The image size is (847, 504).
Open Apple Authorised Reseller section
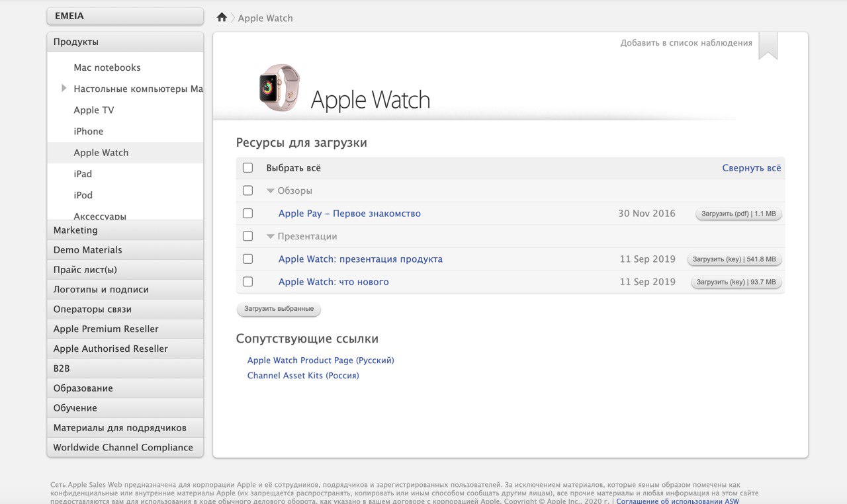coord(125,349)
